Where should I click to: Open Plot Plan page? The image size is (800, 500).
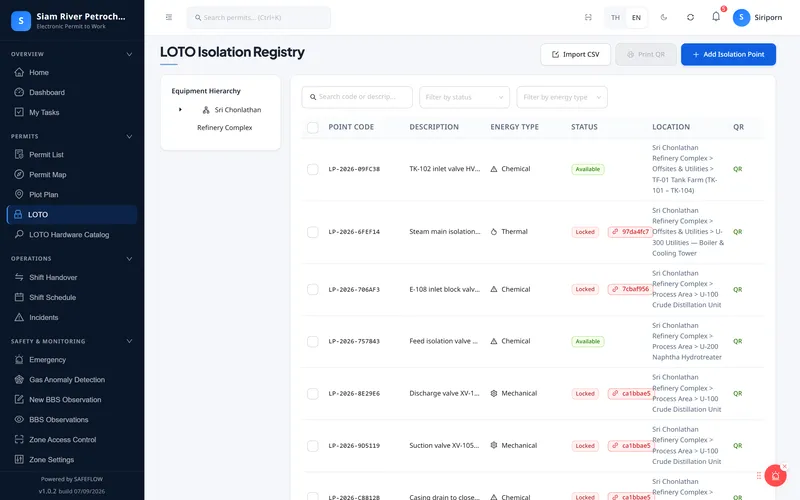[72, 194]
